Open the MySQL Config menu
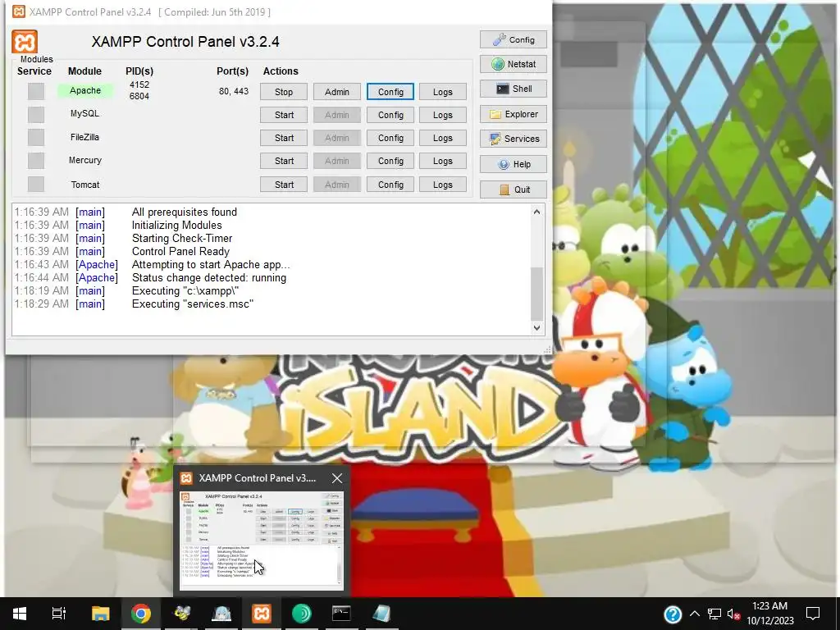The height and width of the screenshot is (630, 840). pyautogui.click(x=390, y=115)
